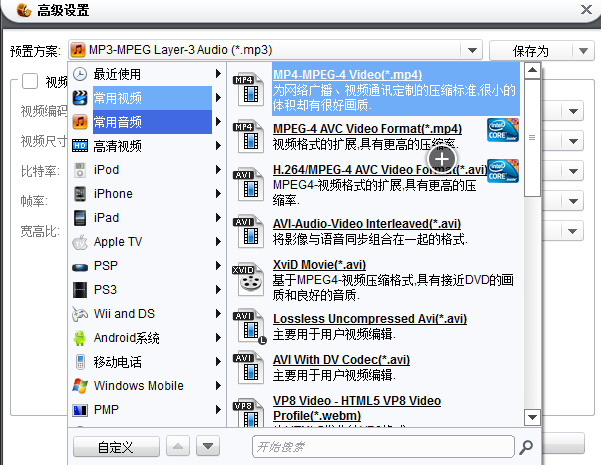Choose MP4-MPEG-4 Video(*.mp4) format

[396, 89]
